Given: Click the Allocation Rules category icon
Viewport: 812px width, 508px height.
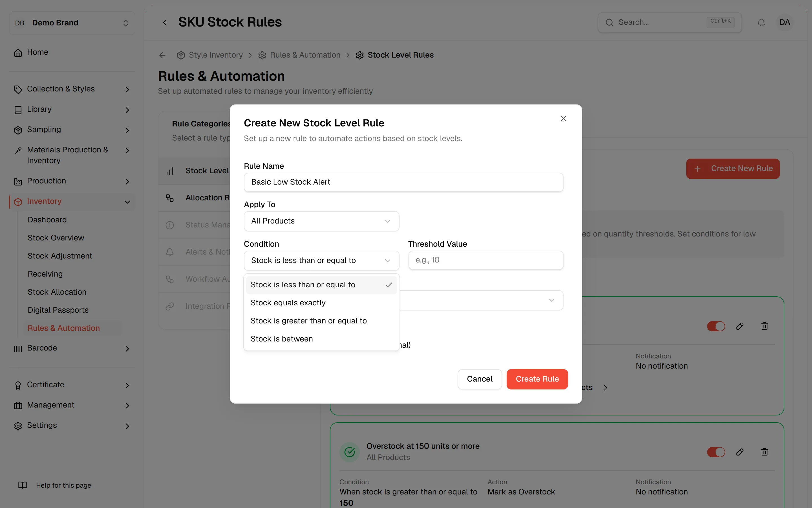Looking at the screenshot, I should tap(170, 198).
